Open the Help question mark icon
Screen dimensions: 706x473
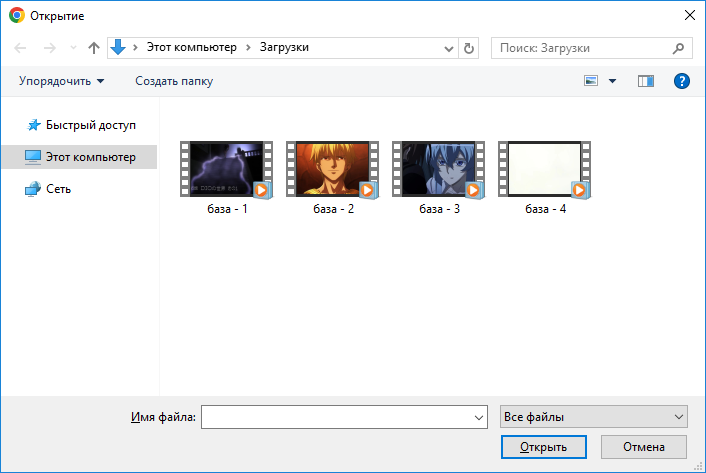point(682,81)
